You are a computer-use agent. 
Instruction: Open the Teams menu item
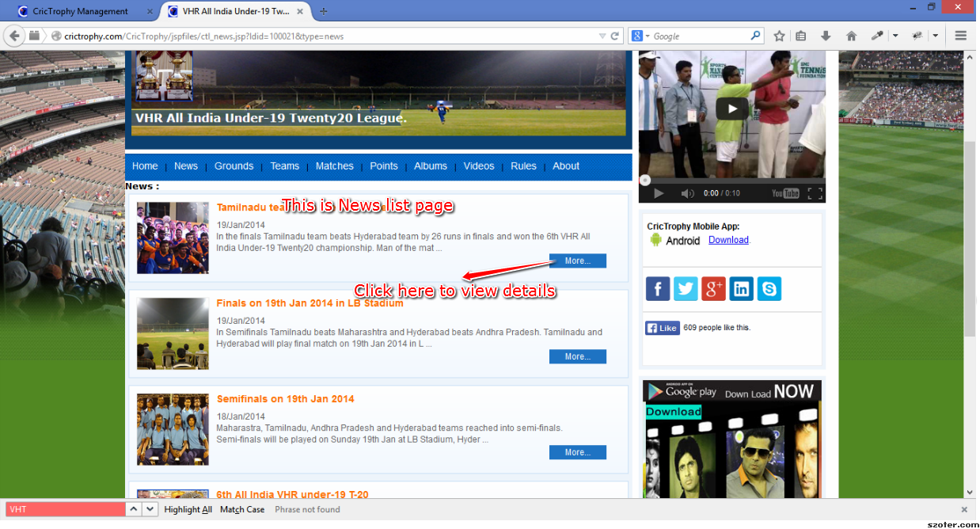pos(284,166)
